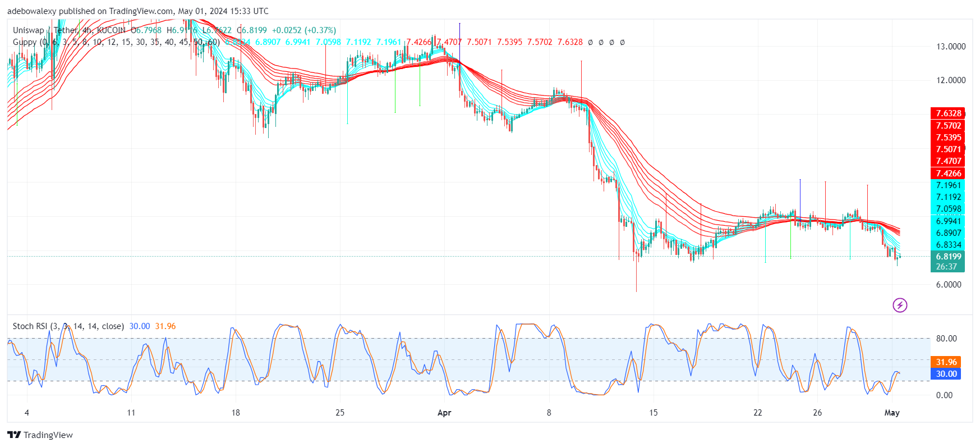
Task: Click the 6.0000 price axis label
Action: pos(949,285)
